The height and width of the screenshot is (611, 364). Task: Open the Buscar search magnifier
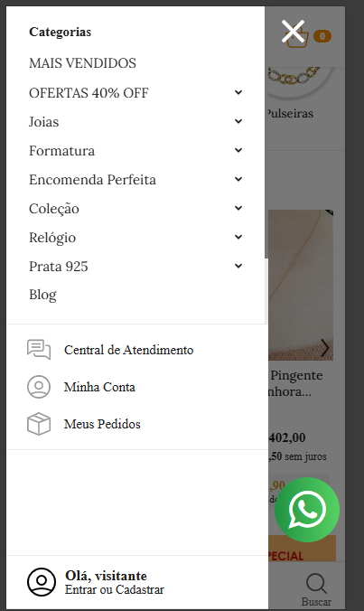pyautogui.click(x=316, y=583)
